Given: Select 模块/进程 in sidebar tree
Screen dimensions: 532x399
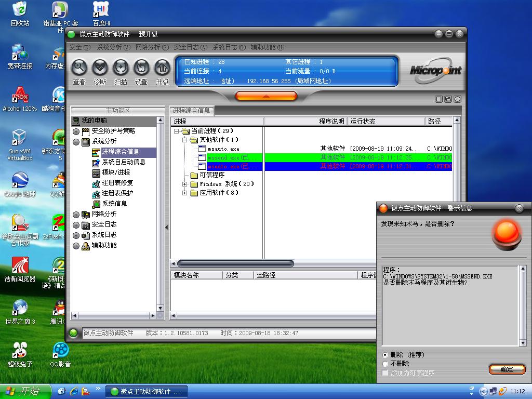Looking at the screenshot, I should [x=111, y=172].
